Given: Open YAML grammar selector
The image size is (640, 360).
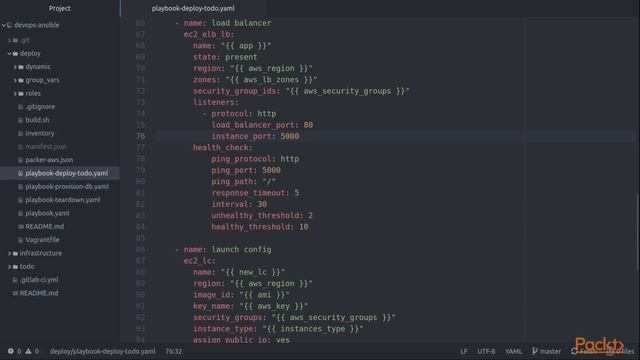Looking at the screenshot, I should click(x=513, y=351).
